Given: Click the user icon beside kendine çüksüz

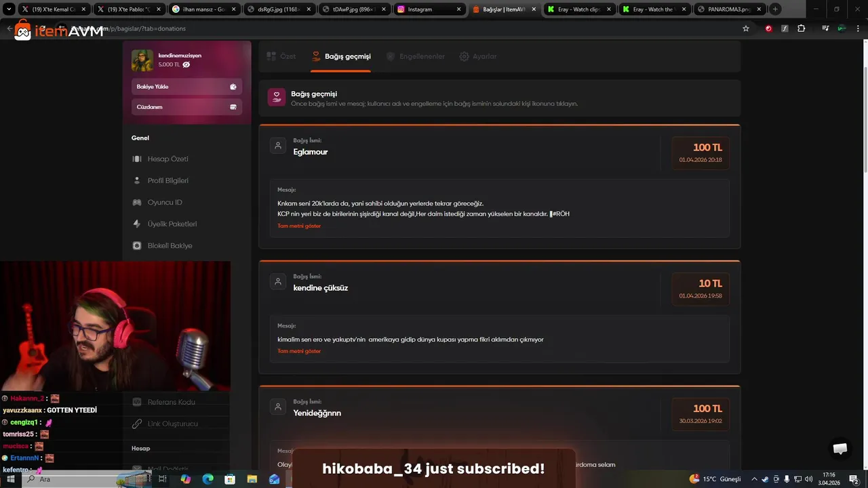Looking at the screenshot, I should click(277, 282).
